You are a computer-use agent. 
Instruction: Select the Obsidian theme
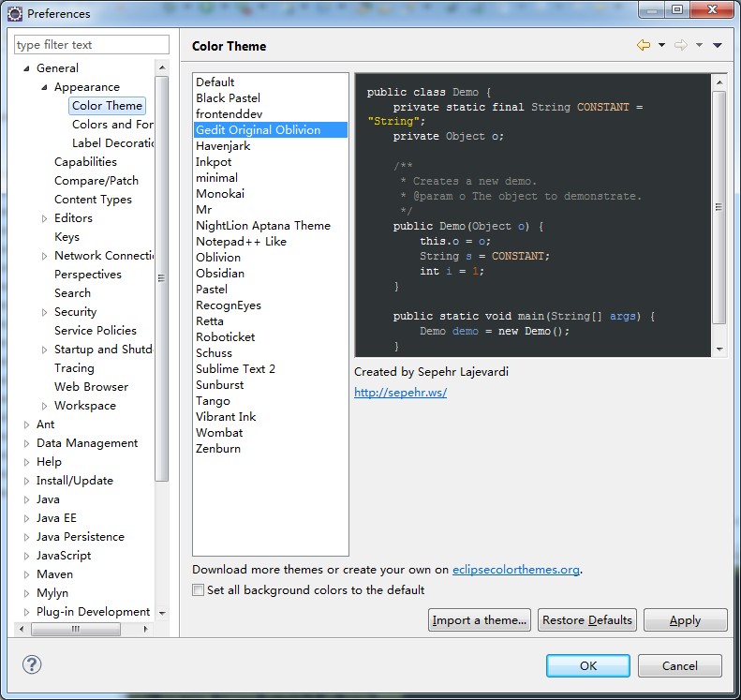[271, 274]
